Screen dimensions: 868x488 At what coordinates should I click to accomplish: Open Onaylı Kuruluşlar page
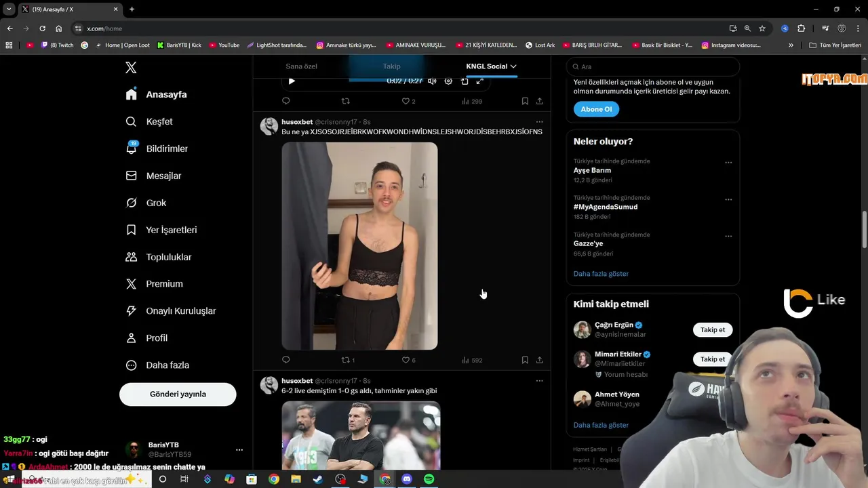(172, 311)
